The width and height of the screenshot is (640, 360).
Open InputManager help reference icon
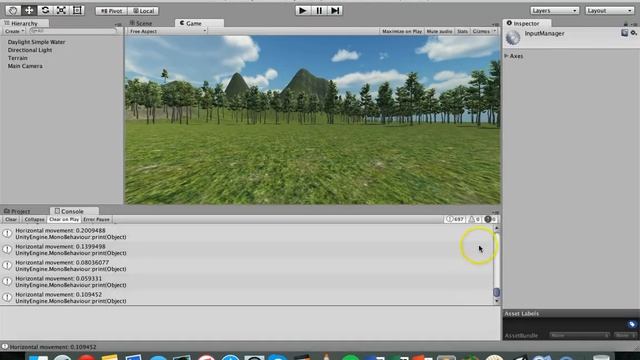[624, 33]
